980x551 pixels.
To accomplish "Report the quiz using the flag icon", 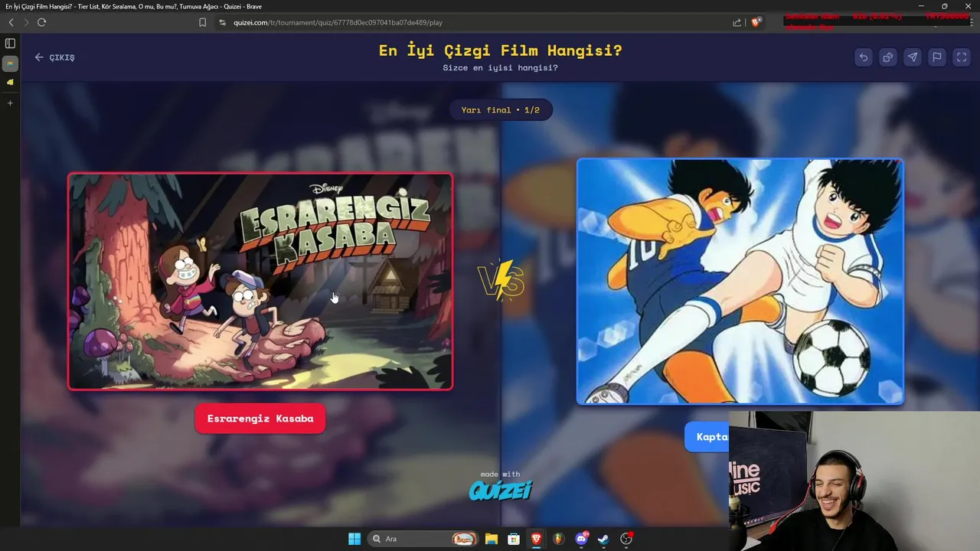I will 936,57.
